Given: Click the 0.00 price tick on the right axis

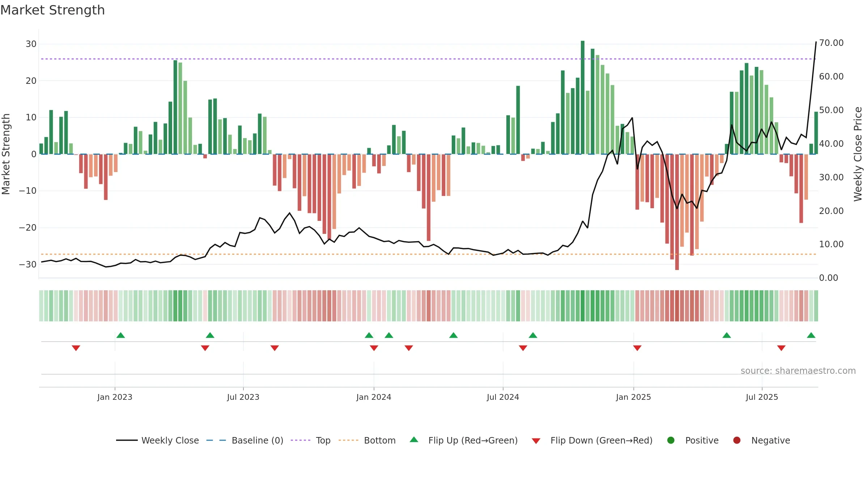Looking at the screenshot, I should 828,278.
